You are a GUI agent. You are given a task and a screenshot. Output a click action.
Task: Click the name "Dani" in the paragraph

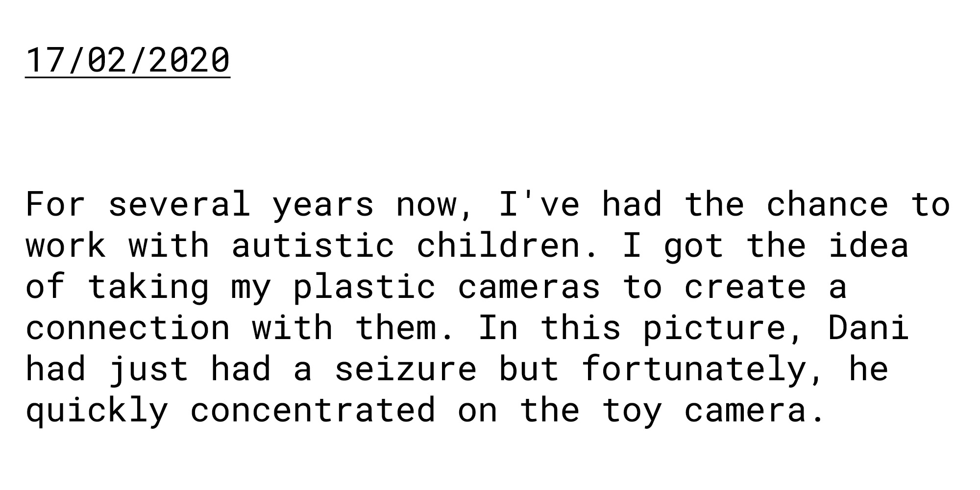point(868,327)
